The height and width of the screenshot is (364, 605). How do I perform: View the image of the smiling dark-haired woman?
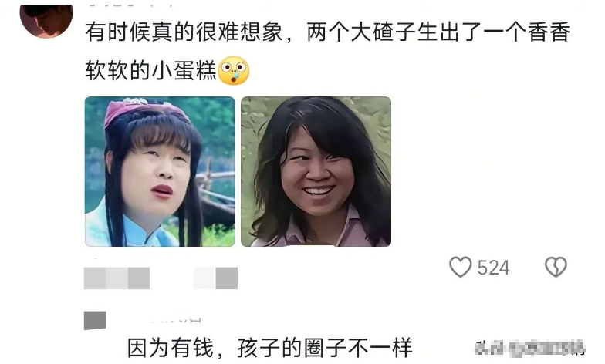pyautogui.click(x=316, y=171)
